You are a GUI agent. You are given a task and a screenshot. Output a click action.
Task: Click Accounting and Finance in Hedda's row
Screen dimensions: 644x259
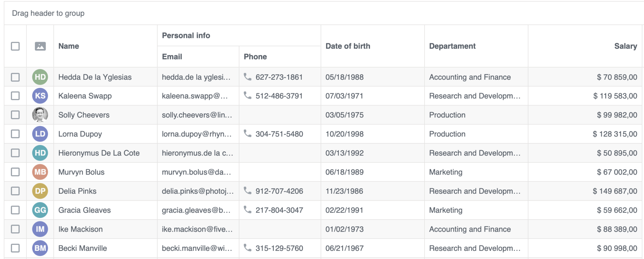pos(470,77)
